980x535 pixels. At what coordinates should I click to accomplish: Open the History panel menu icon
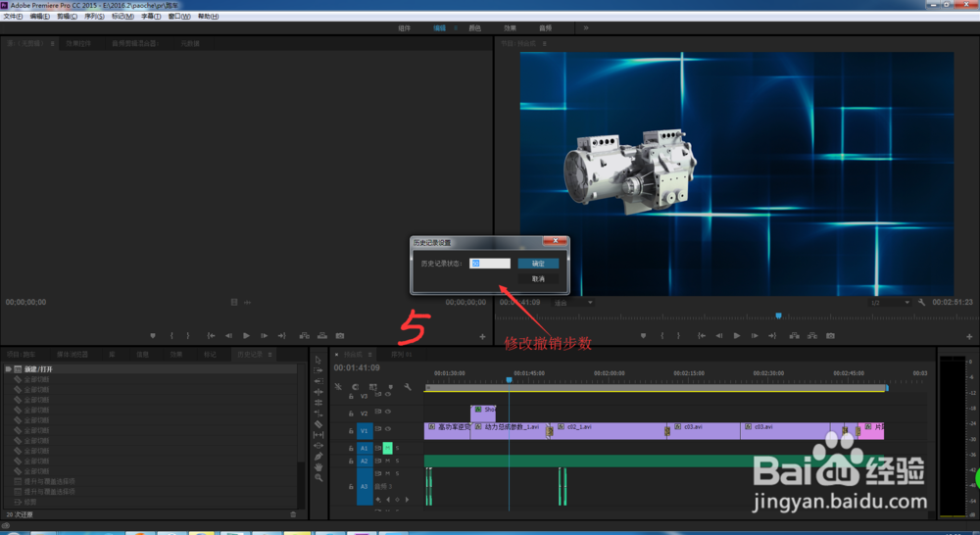tap(270, 354)
